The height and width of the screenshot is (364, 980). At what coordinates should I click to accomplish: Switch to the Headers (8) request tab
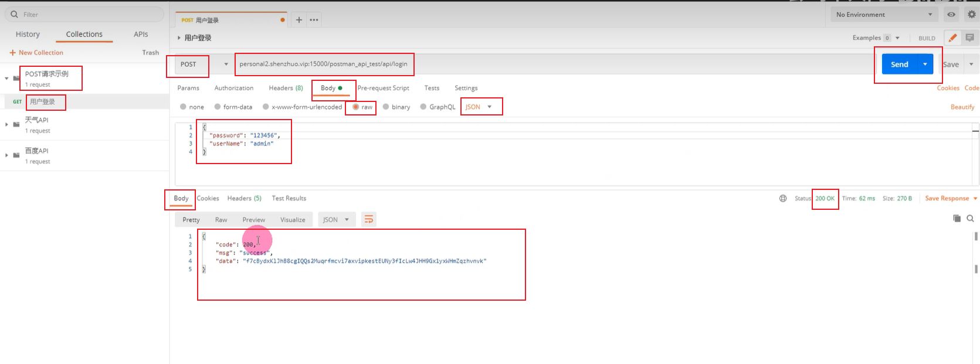(x=286, y=88)
